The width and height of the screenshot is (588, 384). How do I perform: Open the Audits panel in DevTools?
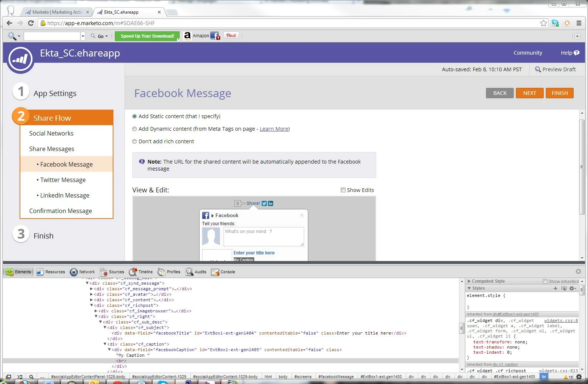(x=196, y=272)
